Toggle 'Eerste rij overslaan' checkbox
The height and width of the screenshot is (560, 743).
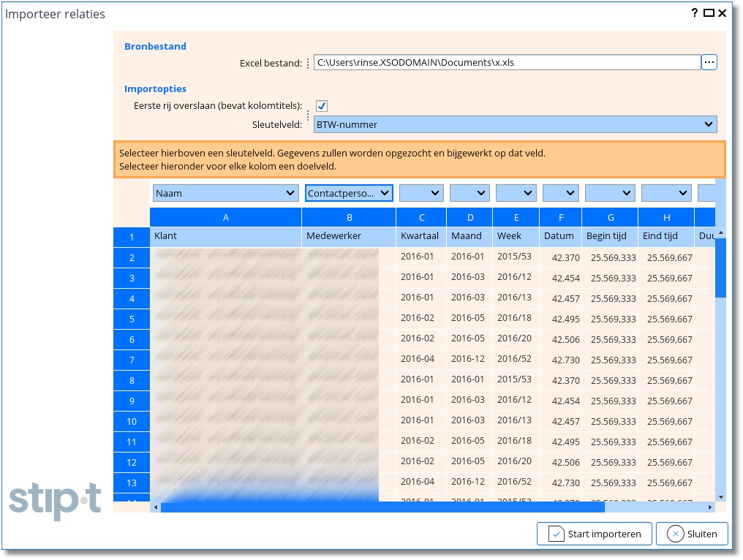click(322, 106)
